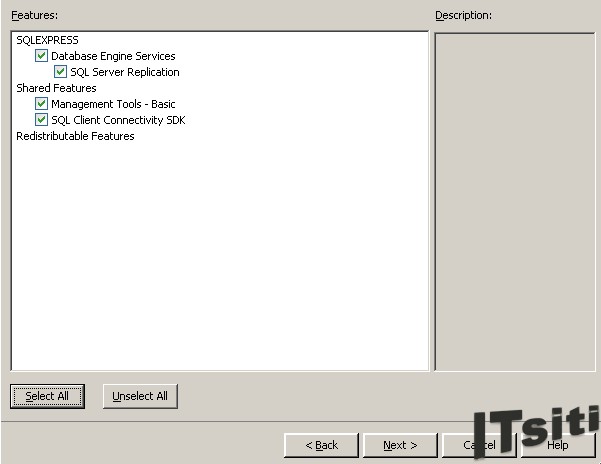This screenshot has height=464, width=601.
Task: Select the Management Tools - Basic label
Action: [x=113, y=104]
